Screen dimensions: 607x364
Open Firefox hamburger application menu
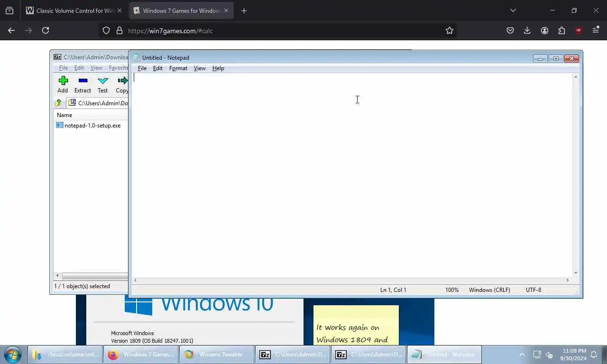tap(596, 30)
